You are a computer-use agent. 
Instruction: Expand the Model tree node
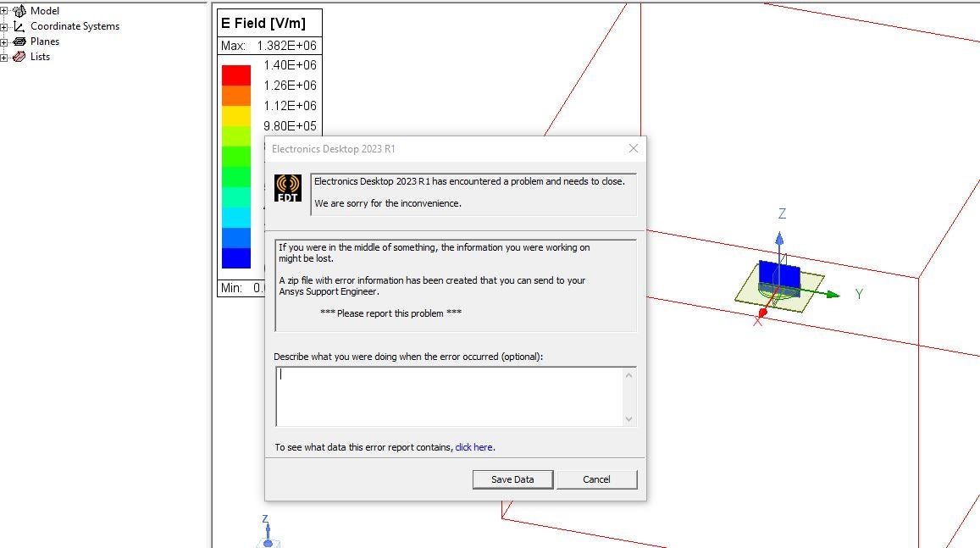[3, 11]
